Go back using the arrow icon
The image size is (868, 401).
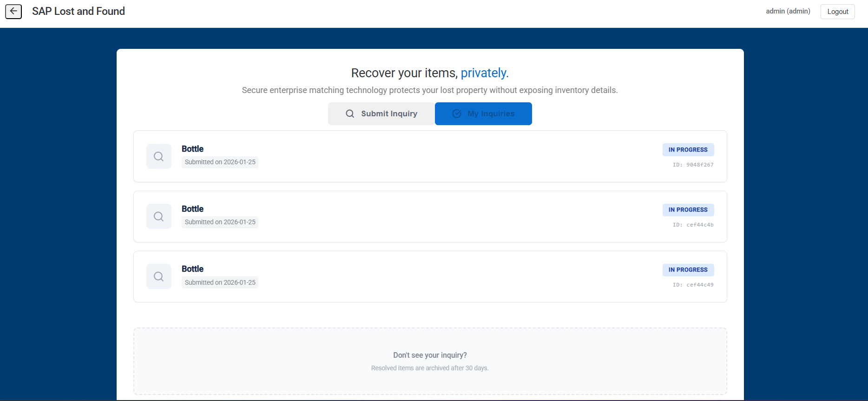tap(13, 11)
